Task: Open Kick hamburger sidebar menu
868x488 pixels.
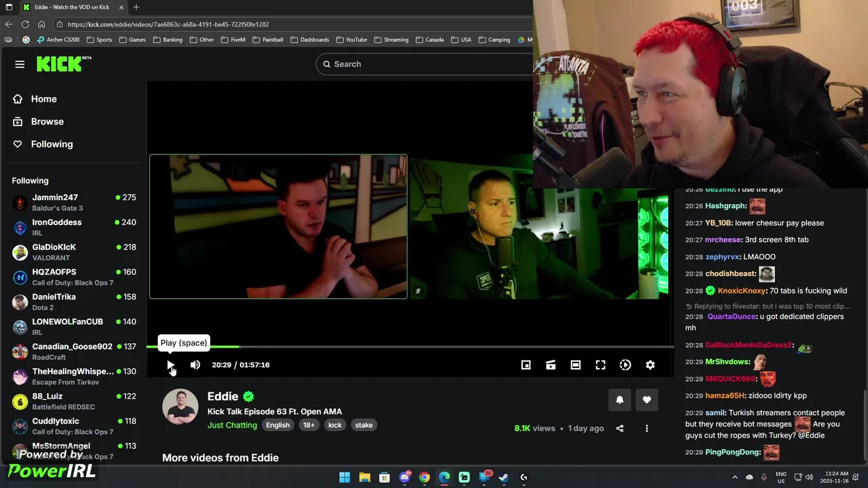Action: pyautogui.click(x=20, y=64)
